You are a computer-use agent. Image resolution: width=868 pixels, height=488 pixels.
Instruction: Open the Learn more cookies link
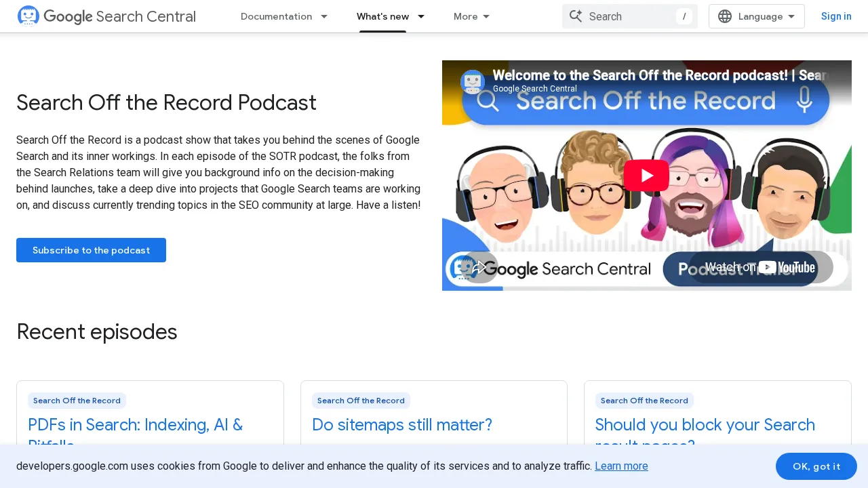(621, 466)
